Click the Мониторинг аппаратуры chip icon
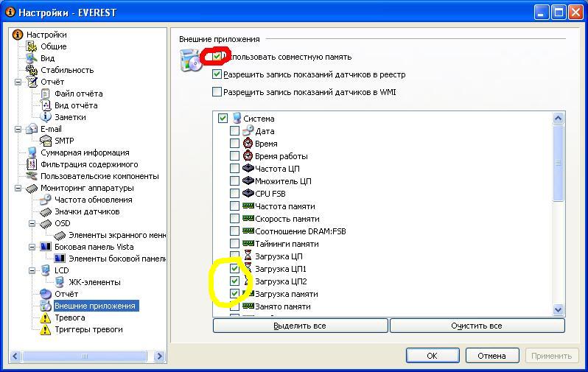This screenshot has height=372, width=588. (32, 188)
